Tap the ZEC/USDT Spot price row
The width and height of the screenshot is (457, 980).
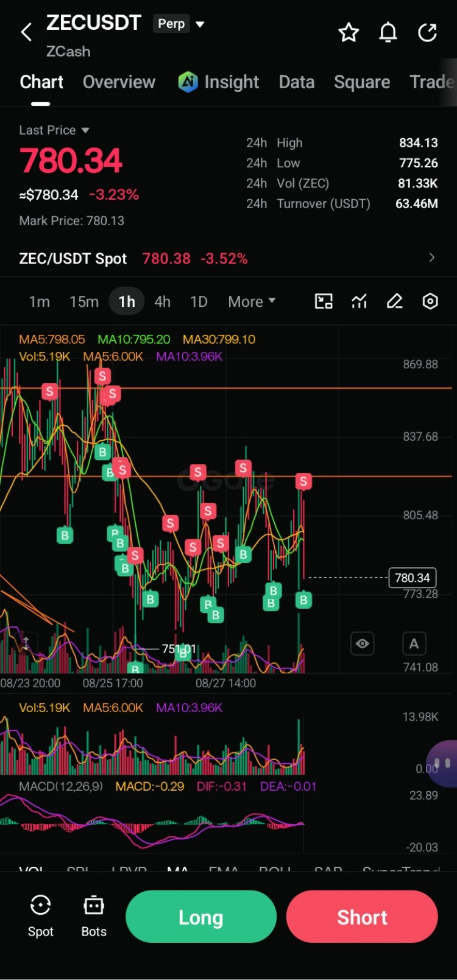(x=228, y=258)
